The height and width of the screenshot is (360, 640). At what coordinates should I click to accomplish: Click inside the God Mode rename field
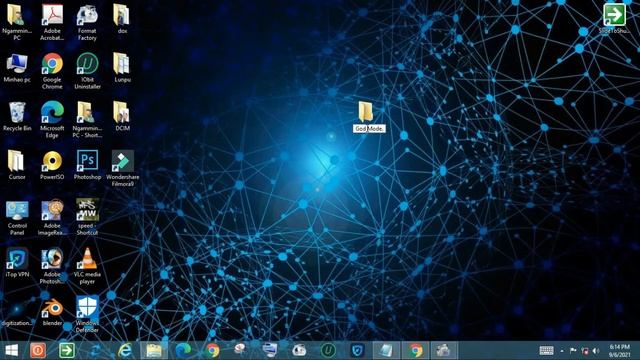369,129
